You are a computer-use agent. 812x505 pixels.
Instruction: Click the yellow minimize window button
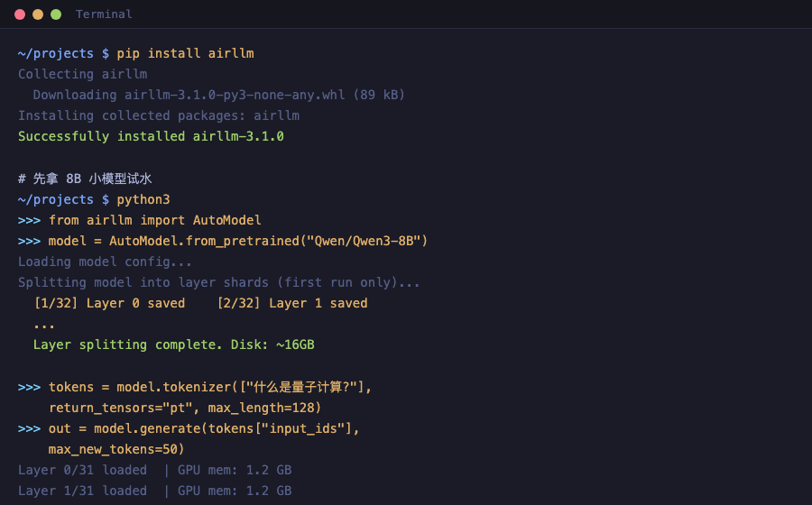38,14
